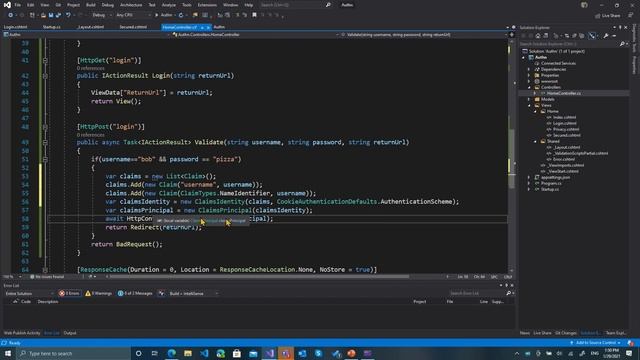The width and height of the screenshot is (640, 360).
Task: Open Privacy.cshtml in Solution Explorer
Action: tap(565, 129)
